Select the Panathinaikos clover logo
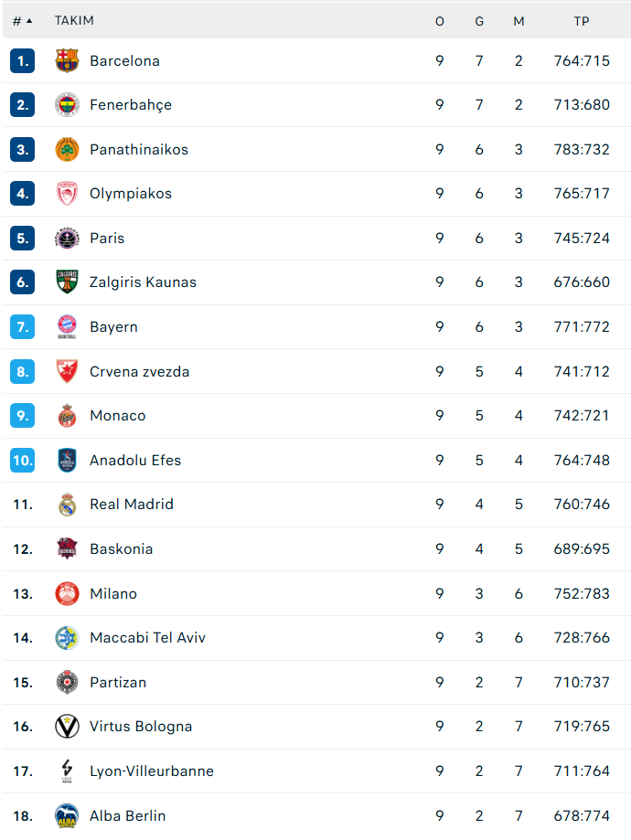This screenshot has height=840, width=631. coord(67,150)
